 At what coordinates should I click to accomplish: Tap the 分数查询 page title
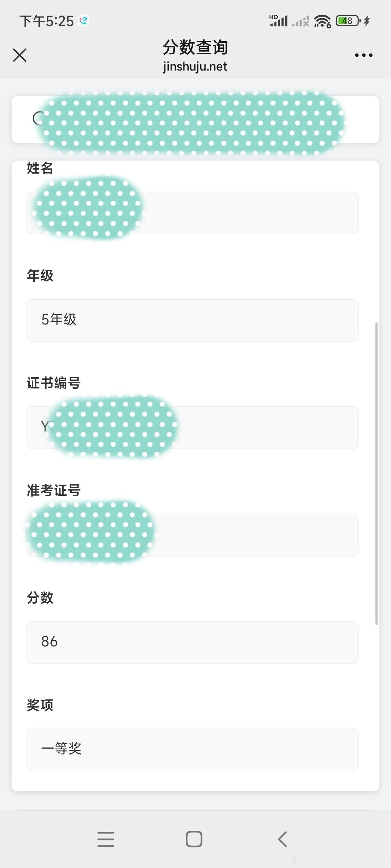pos(195,47)
